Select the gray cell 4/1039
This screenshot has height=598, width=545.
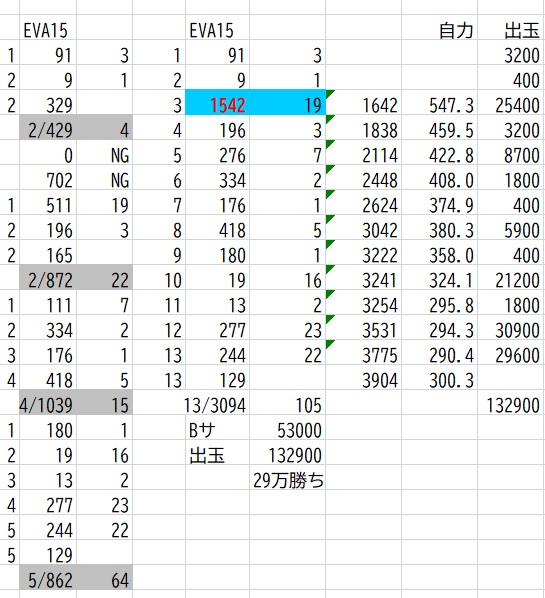[x=48, y=405]
